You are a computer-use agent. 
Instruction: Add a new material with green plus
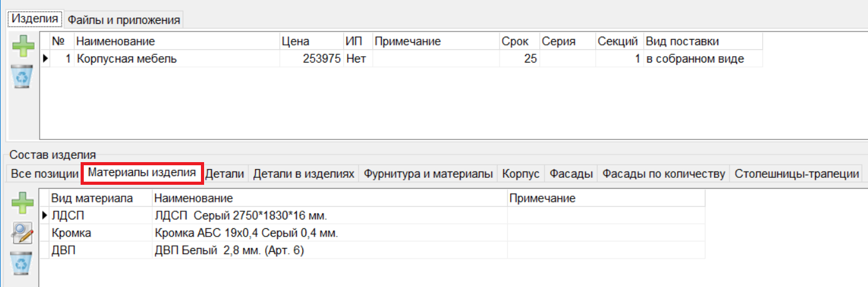coord(23,204)
